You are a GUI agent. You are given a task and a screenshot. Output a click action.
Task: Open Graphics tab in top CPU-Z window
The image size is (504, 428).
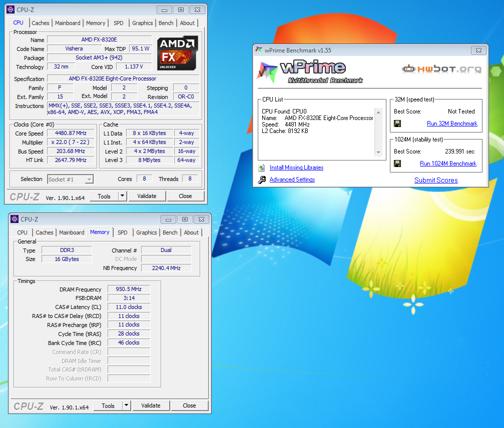(x=143, y=23)
